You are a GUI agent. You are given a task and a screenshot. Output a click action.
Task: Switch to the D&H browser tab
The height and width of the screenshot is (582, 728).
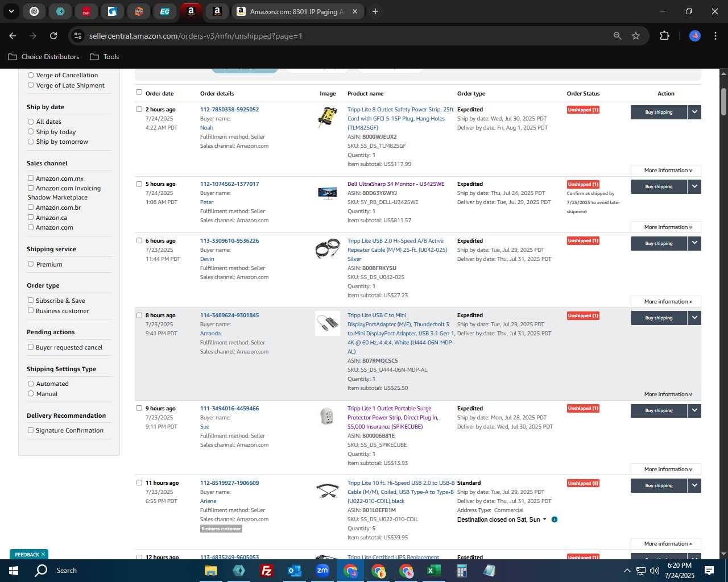86,11
